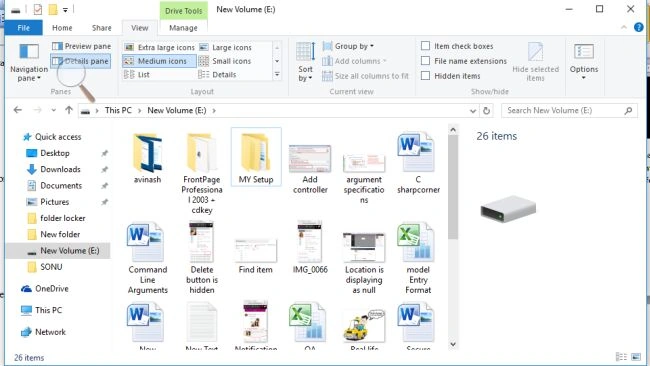Select Command Line Arguments Word document
Screen dimensions: 650x366
point(148,258)
